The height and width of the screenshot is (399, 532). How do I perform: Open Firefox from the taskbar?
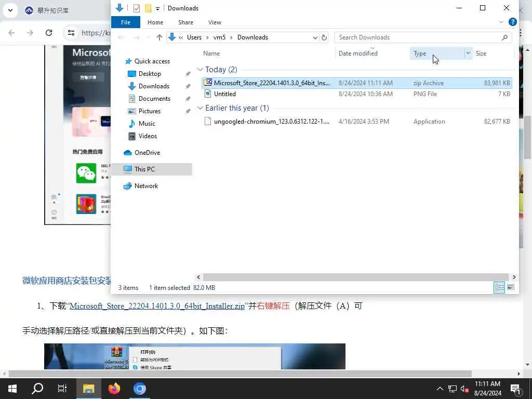pos(114,389)
